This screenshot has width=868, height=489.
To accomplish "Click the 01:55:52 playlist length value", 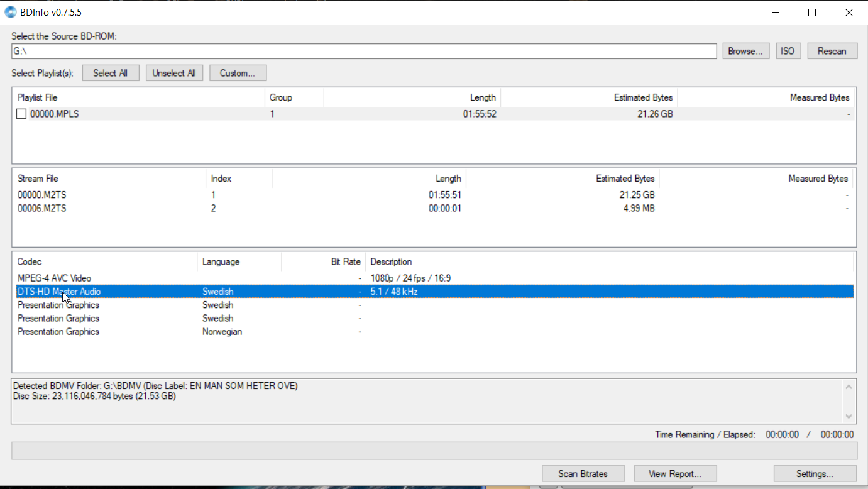I will 480,114.
